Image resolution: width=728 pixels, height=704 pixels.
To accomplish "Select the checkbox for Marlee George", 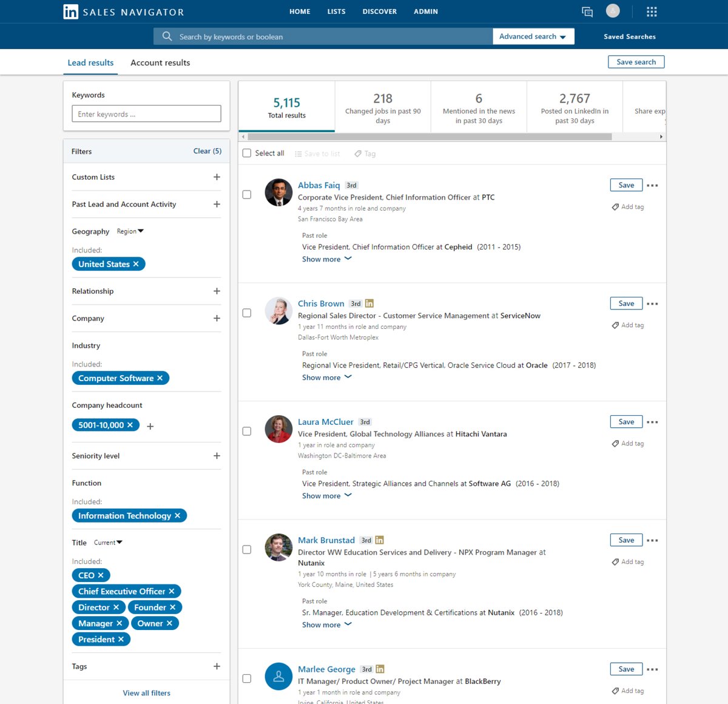I will pyautogui.click(x=247, y=679).
